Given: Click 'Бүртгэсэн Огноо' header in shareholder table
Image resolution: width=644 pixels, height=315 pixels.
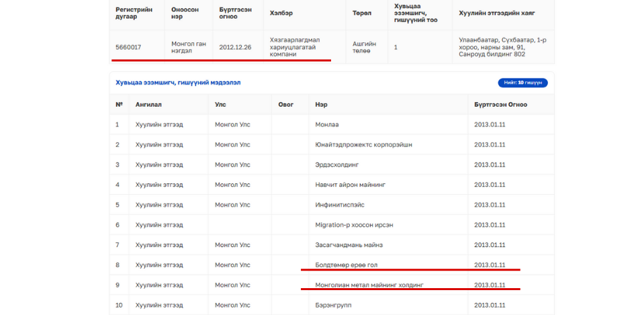Looking at the screenshot, I should 500,105.
